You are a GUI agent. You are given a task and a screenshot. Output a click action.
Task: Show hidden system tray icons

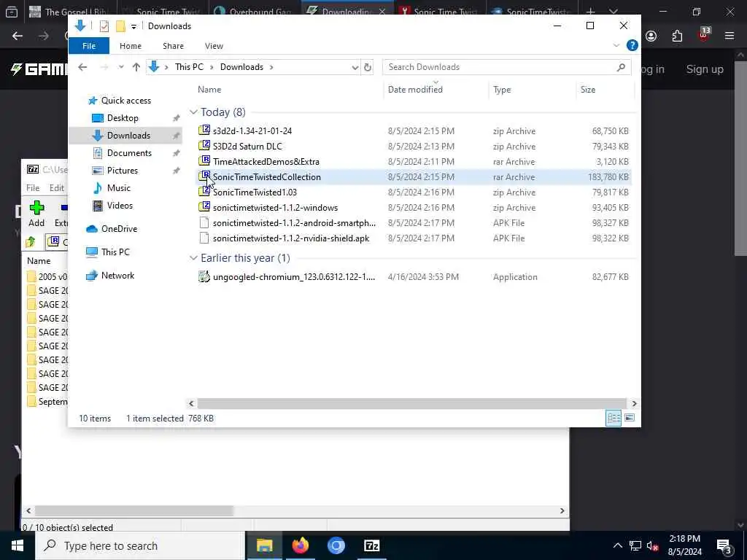[617, 545]
